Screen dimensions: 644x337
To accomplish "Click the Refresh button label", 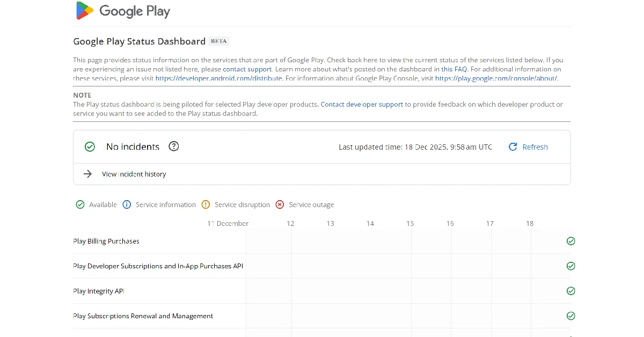I will [x=535, y=146].
